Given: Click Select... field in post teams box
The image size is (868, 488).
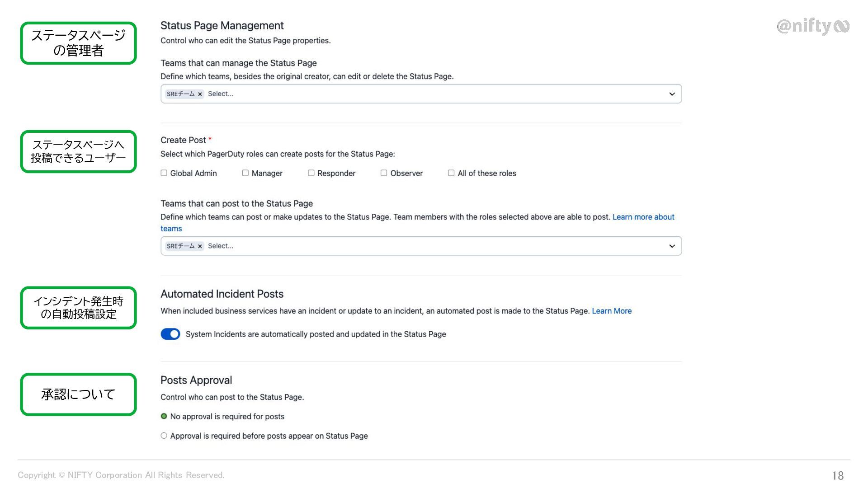Looking at the screenshot, I should pos(221,246).
